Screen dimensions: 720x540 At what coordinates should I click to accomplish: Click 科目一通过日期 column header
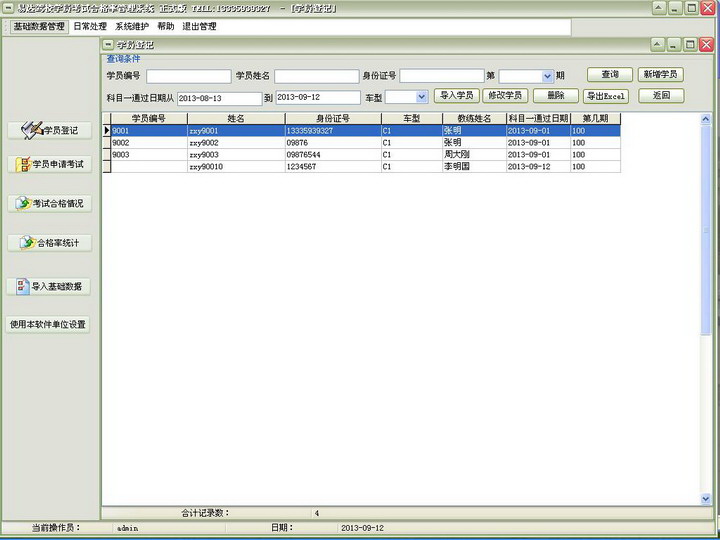[538, 118]
